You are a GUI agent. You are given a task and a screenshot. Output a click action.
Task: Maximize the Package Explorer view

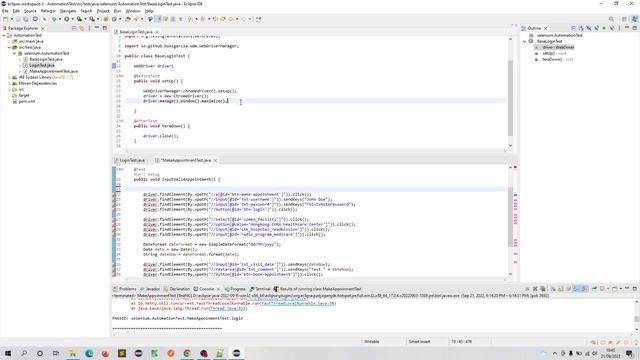104,28
